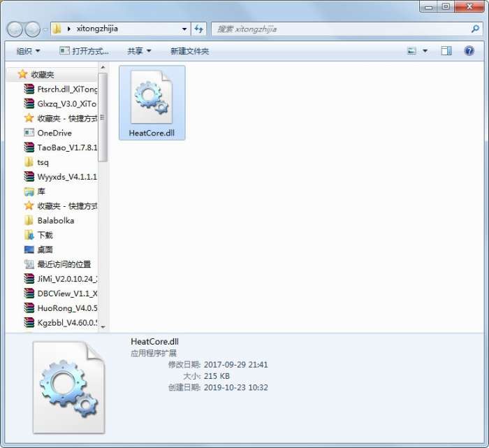Minimize the explorer window

[428, 7]
